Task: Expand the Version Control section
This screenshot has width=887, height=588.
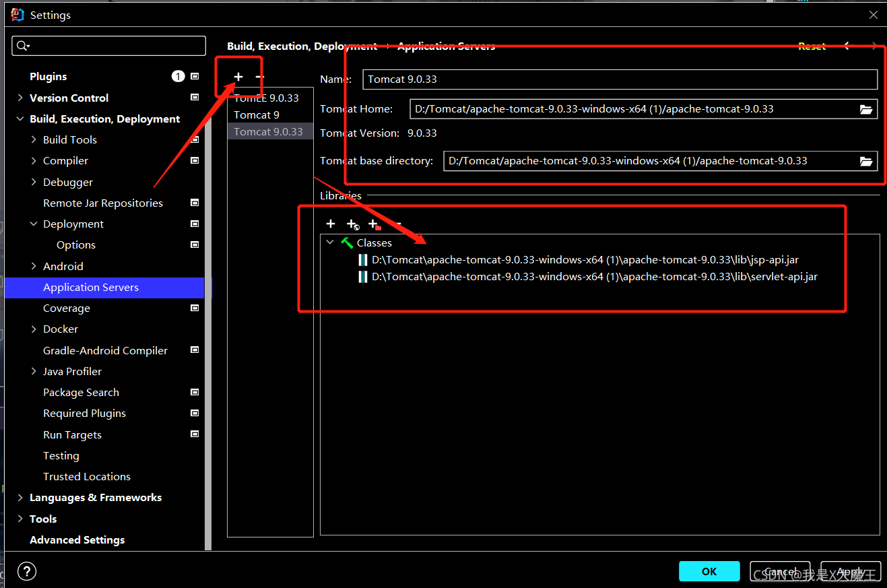Action: click(20, 98)
